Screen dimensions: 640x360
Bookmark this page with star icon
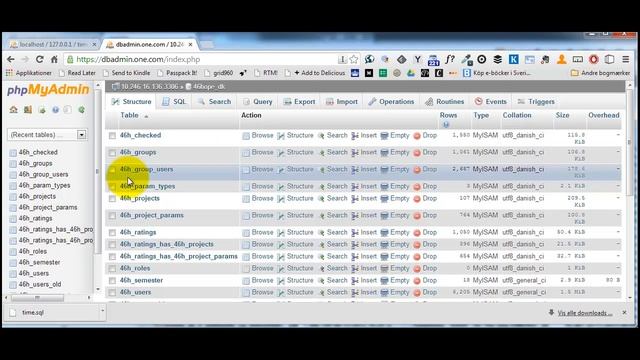click(353, 59)
